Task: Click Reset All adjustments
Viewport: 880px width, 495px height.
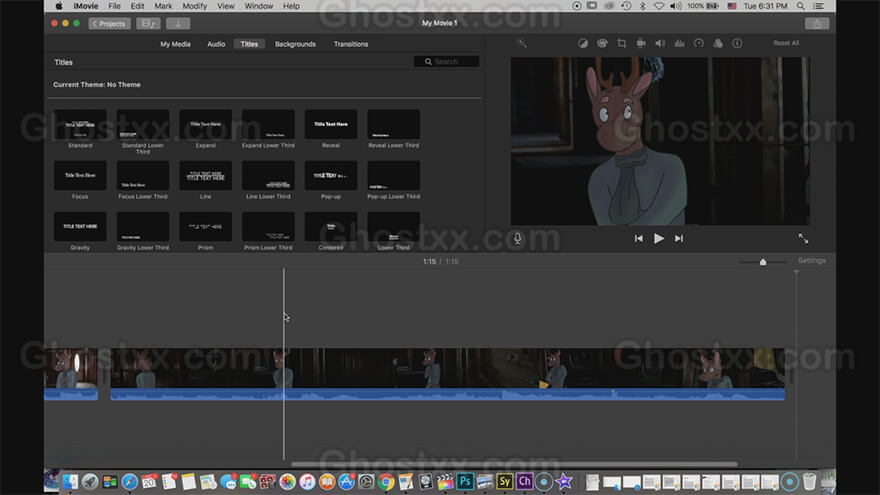Action: click(x=786, y=43)
